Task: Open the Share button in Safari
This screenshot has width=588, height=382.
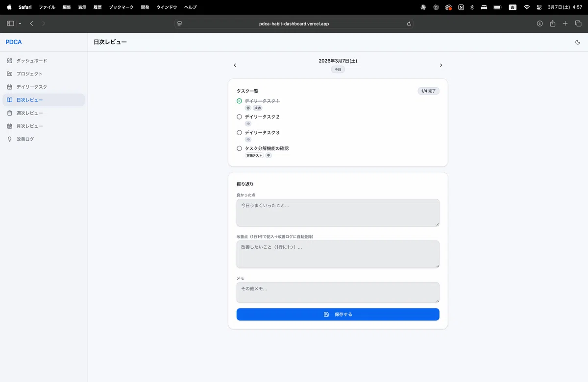Action: tap(553, 24)
